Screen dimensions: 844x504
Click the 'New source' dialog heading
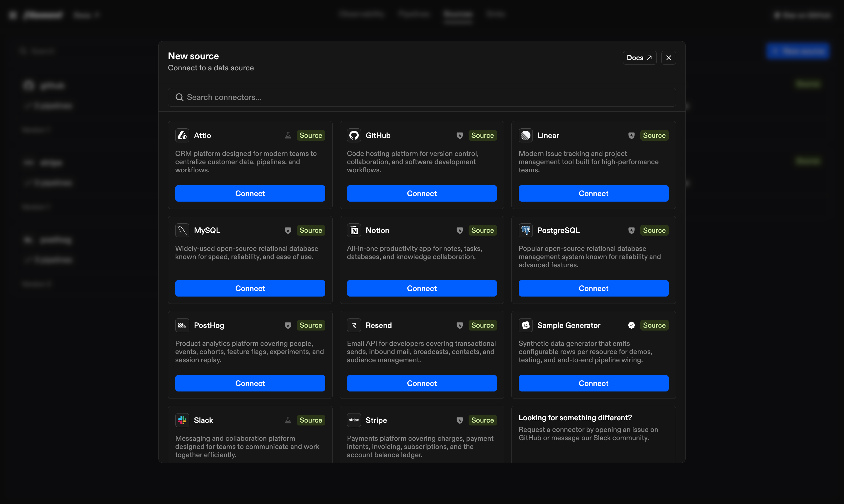pos(193,56)
